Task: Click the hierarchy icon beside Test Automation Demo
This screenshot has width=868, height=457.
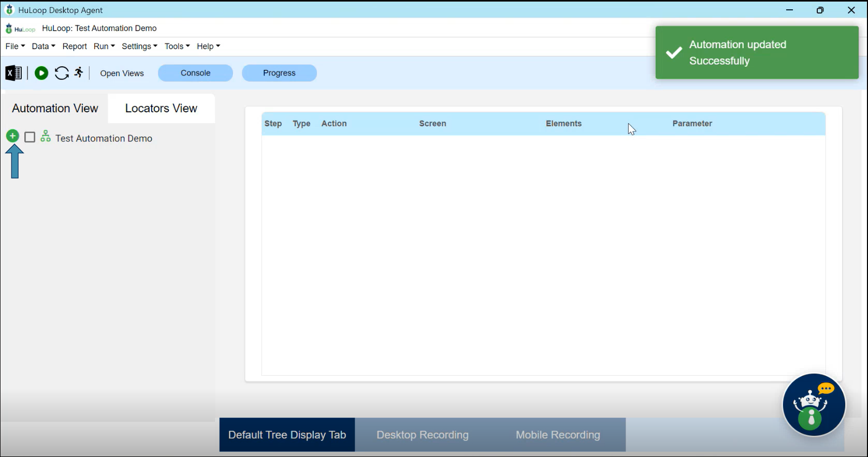Action: coord(46,137)
